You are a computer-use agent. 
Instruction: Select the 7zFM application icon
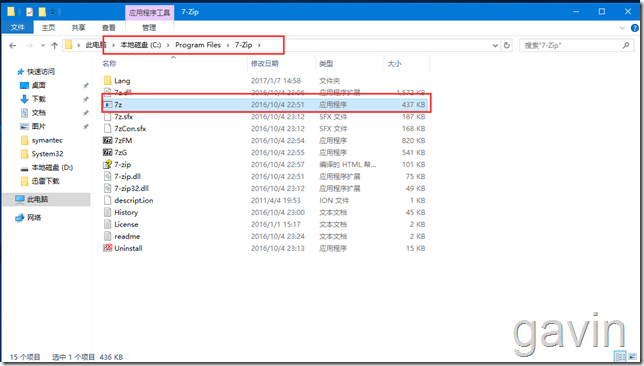tap(108, 140)
